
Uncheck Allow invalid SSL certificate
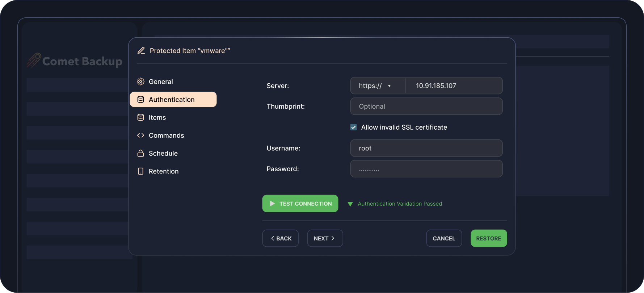[354, 127]
